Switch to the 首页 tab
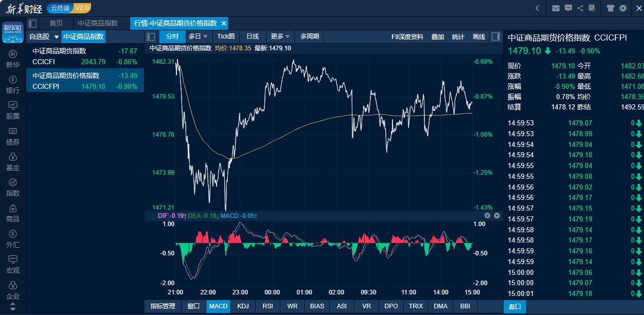Image resolution: width=644 pixels, height=315 pixels. click(56, 23)
